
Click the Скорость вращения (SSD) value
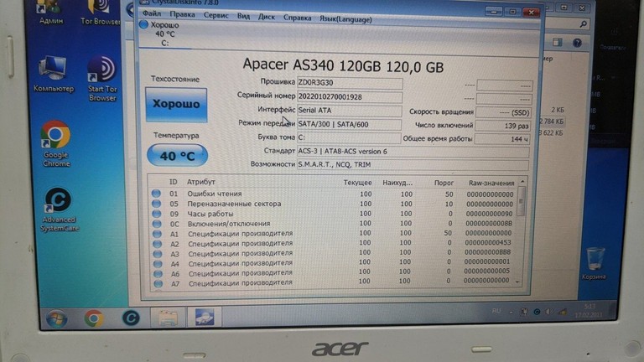pos(503,112)
